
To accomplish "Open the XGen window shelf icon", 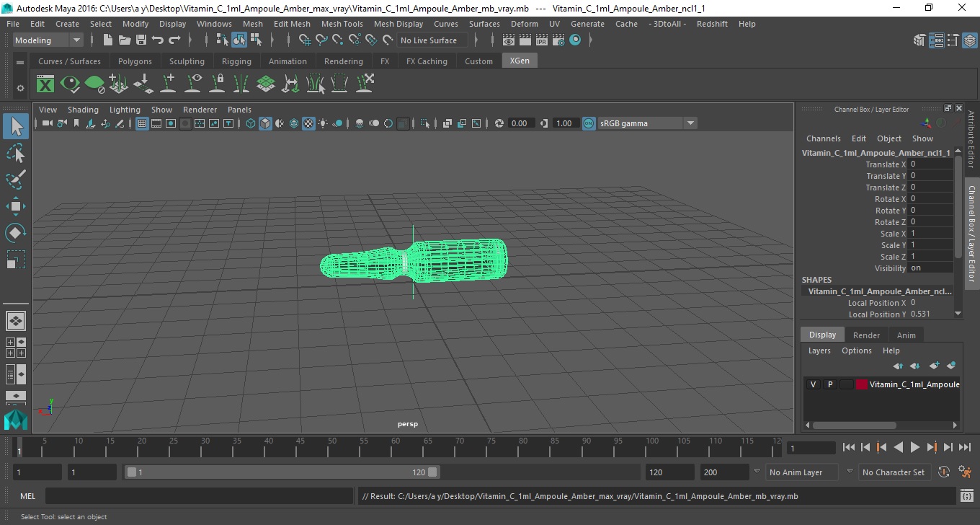I will [x=45, y=84].
